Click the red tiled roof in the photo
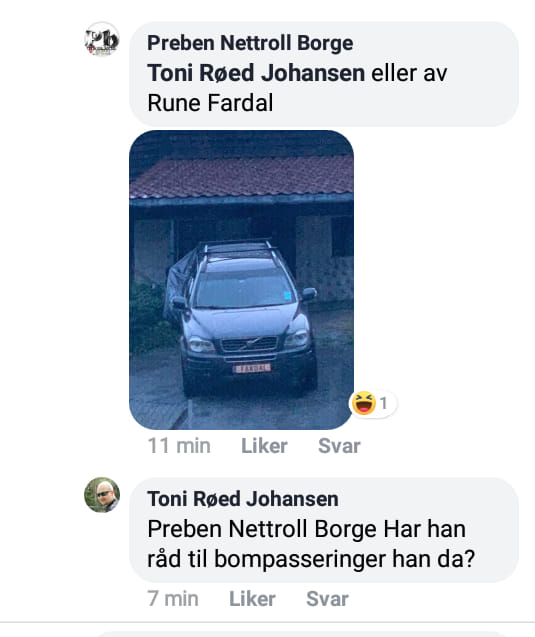 coord(241,178)
